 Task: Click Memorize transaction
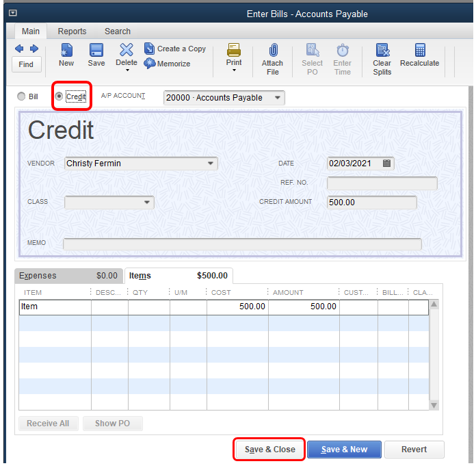tap(167, 64)
